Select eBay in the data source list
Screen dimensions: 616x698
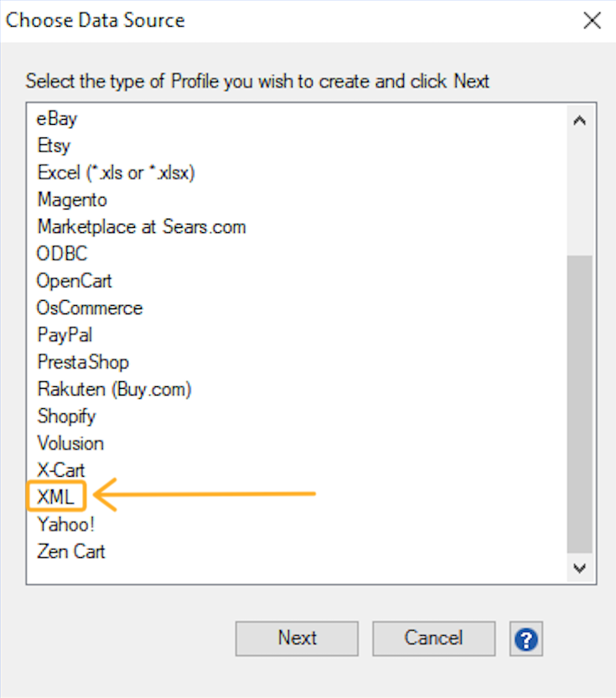[x=57, y=119]
